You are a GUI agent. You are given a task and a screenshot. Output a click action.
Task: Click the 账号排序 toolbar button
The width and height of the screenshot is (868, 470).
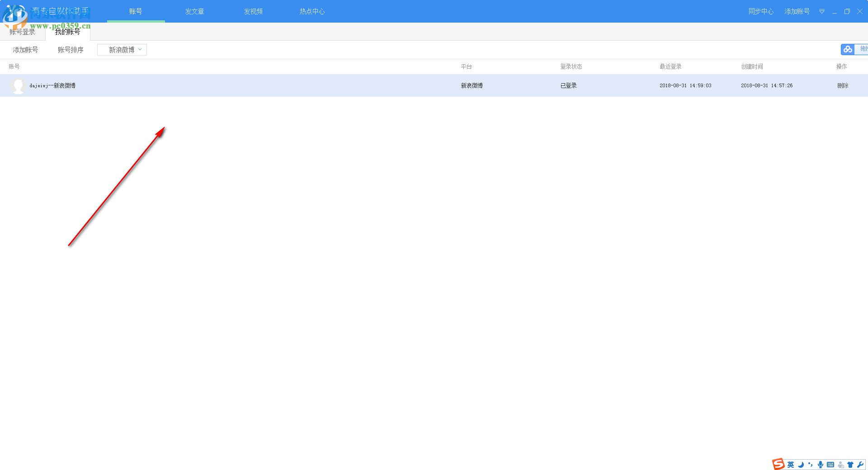pos(71,50)
